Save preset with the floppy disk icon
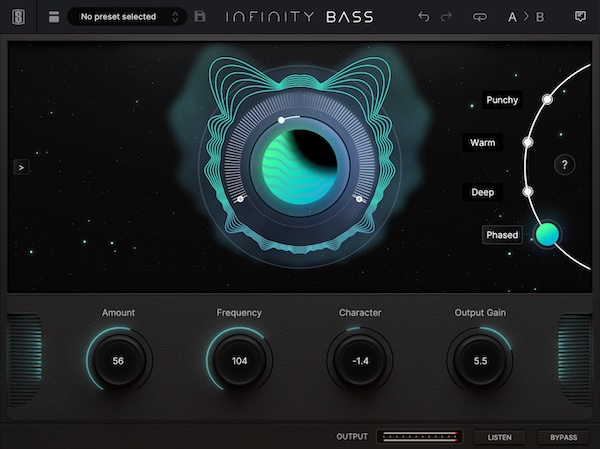The width and height of the screenshot is (600, 449). [200, 16]
